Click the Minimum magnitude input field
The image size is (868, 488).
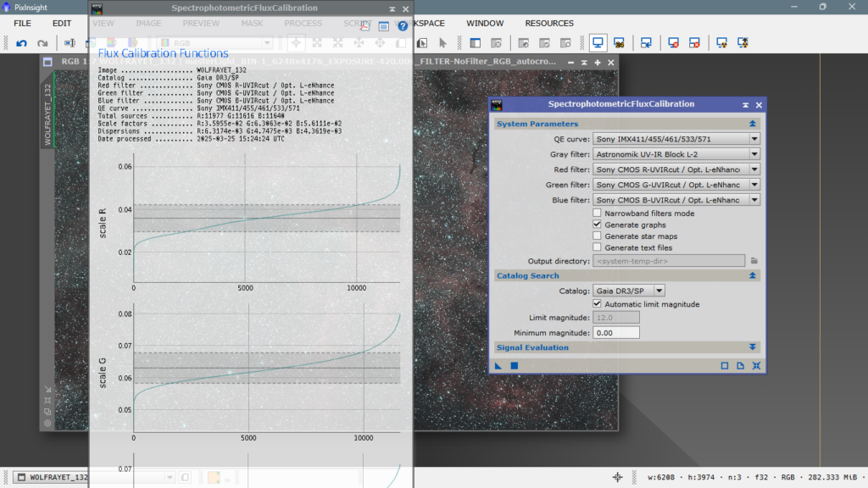[615, 332]
